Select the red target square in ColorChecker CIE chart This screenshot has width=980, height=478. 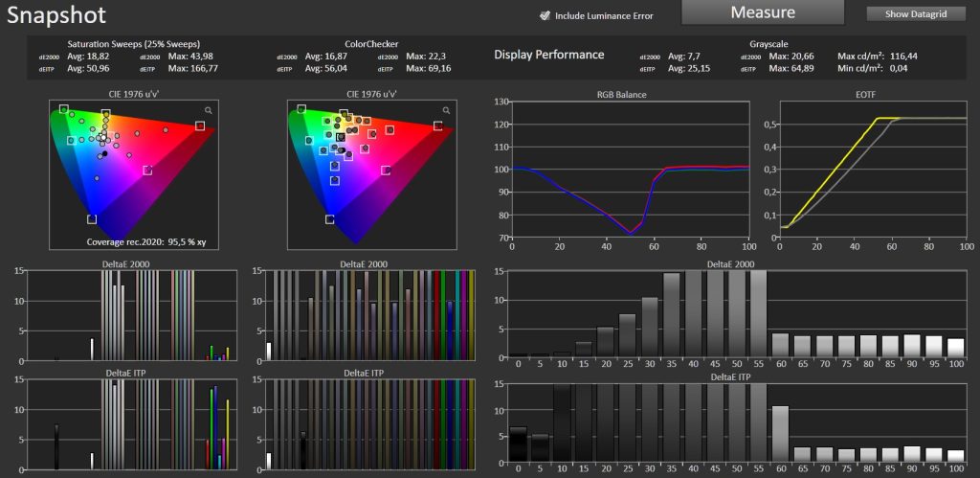coord(437,125)
